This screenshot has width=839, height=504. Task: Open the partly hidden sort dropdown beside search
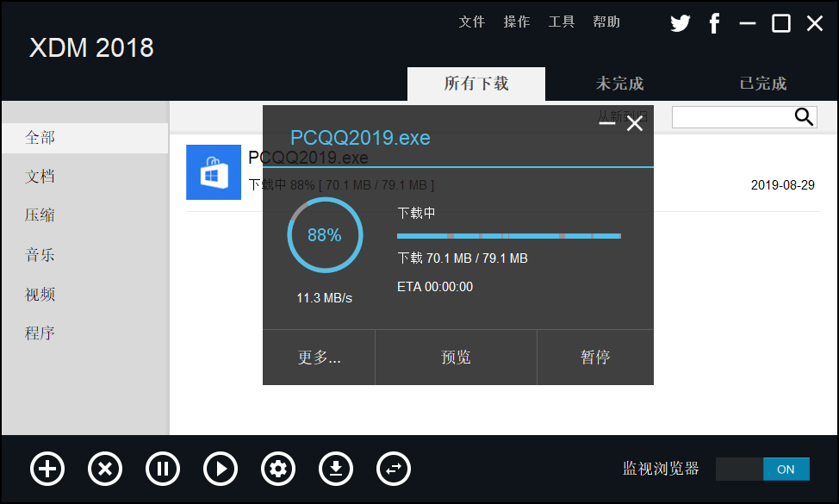pyautogui.click(x=622, y=116)
